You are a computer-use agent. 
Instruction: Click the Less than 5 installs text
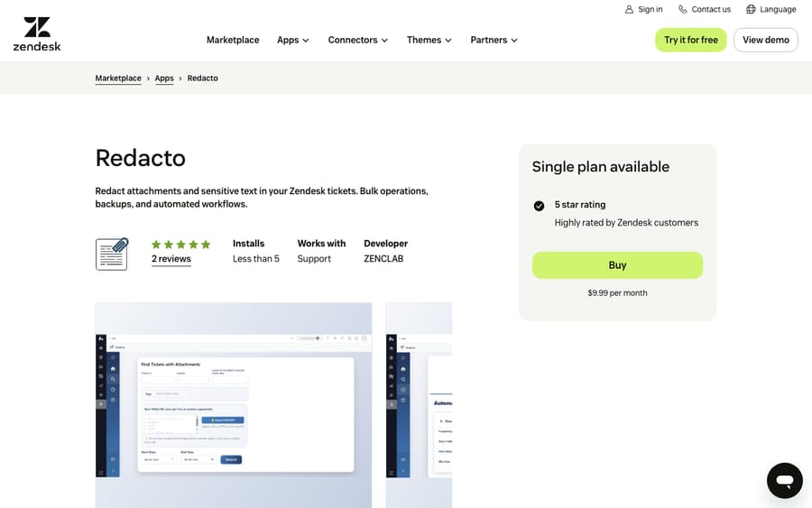coord(256,258)
